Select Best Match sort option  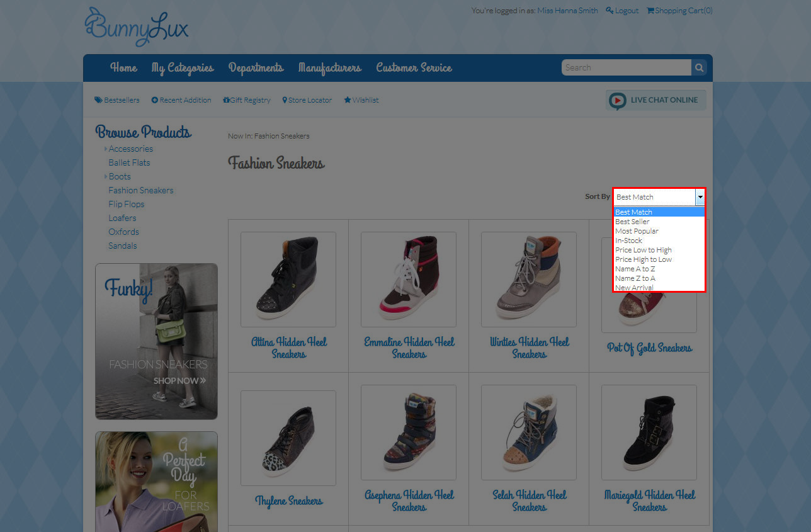point(659,212)
